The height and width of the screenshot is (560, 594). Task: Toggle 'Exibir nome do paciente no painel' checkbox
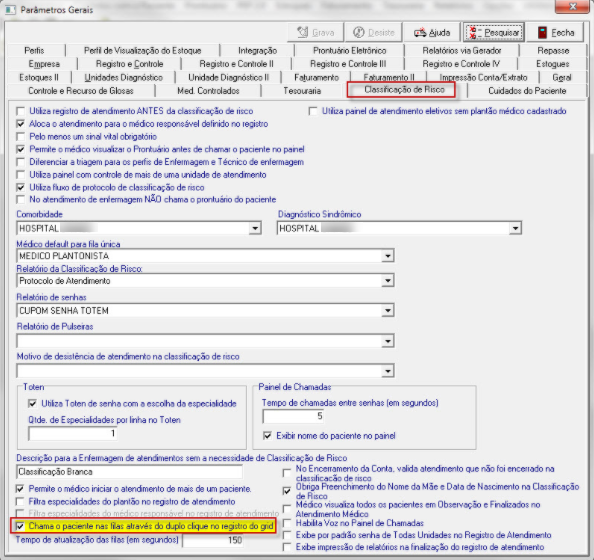click(267, 436)
